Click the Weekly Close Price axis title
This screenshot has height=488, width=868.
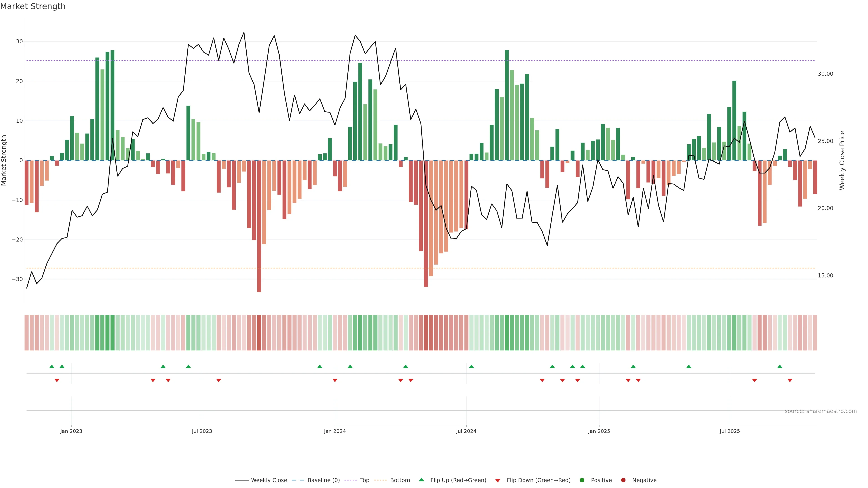(842, 160)
